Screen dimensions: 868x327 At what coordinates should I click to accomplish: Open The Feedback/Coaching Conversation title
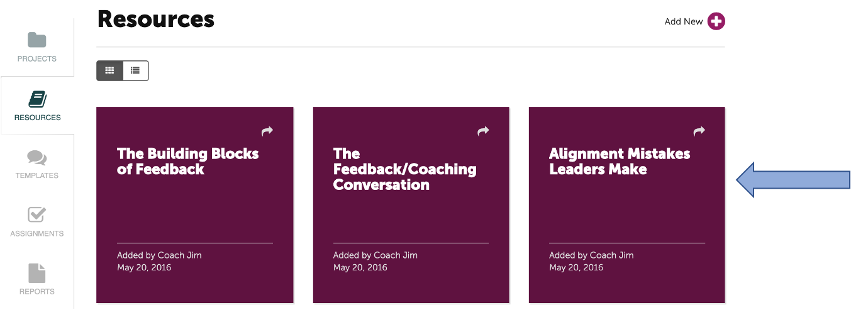tap(404, 169)
